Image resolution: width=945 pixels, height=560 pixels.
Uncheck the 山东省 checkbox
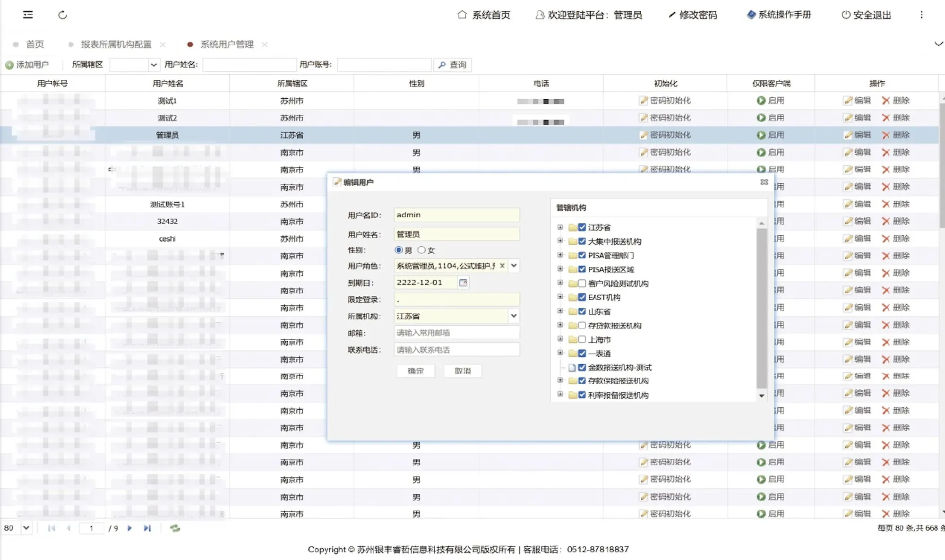pos(582,311)
